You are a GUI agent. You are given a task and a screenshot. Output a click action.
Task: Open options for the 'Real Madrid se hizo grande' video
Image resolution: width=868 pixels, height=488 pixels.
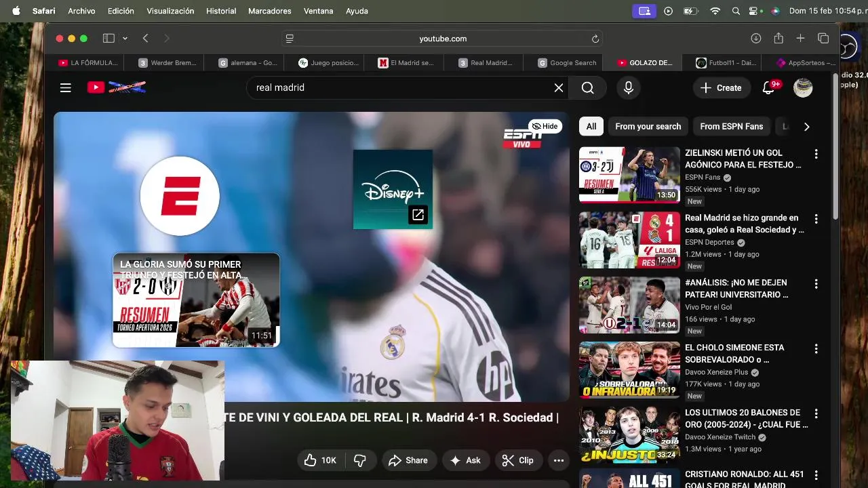(816, 219)
